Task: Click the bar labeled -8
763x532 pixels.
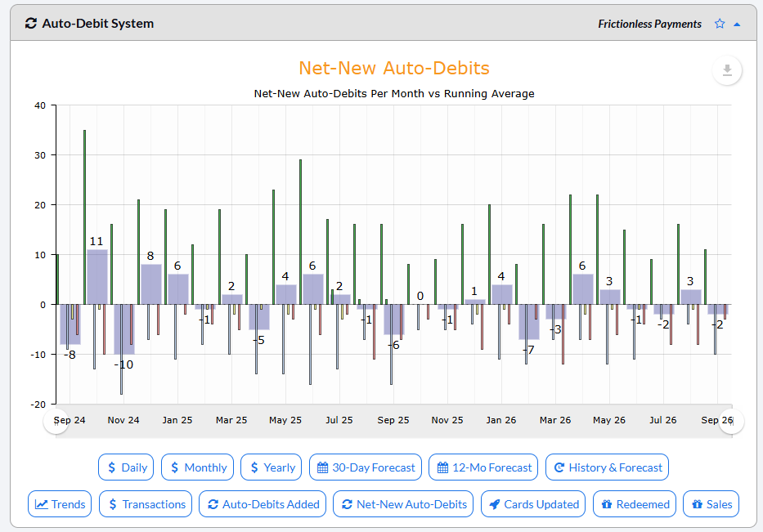Action: (70, 324)
